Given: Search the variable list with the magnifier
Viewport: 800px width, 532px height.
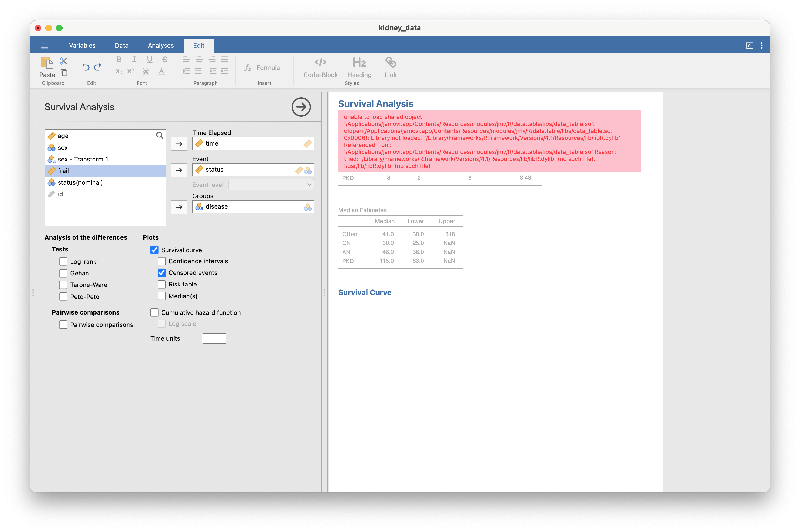Looking at the screenshot, I should (x=160, y=136).
